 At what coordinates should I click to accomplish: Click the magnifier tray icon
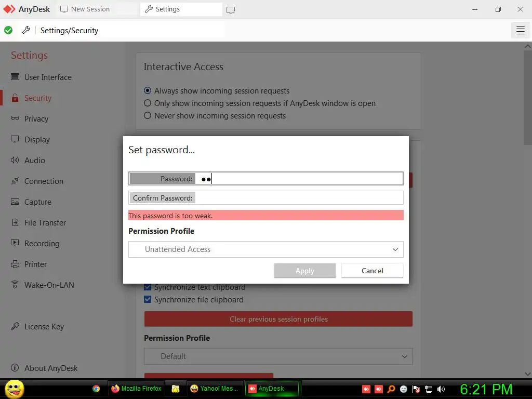click(391, 389)
